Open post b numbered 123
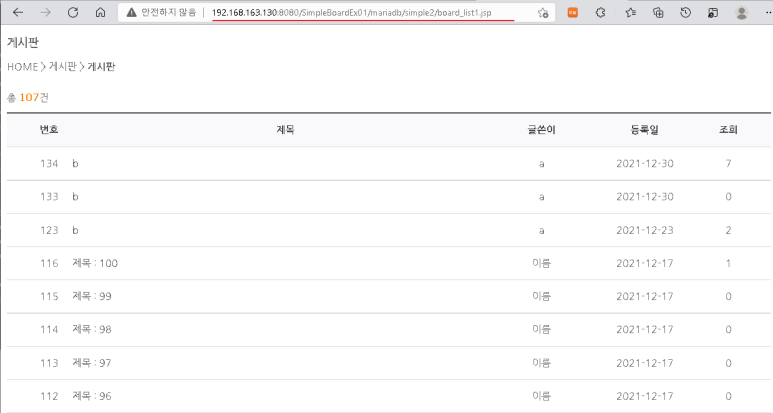773x413 pixels. (75, 230)
